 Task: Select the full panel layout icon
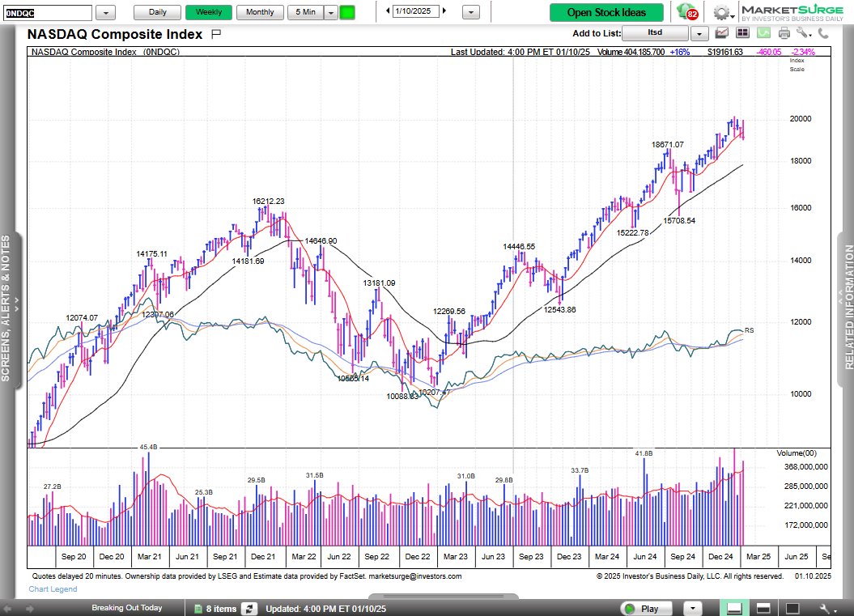(792, 609)
